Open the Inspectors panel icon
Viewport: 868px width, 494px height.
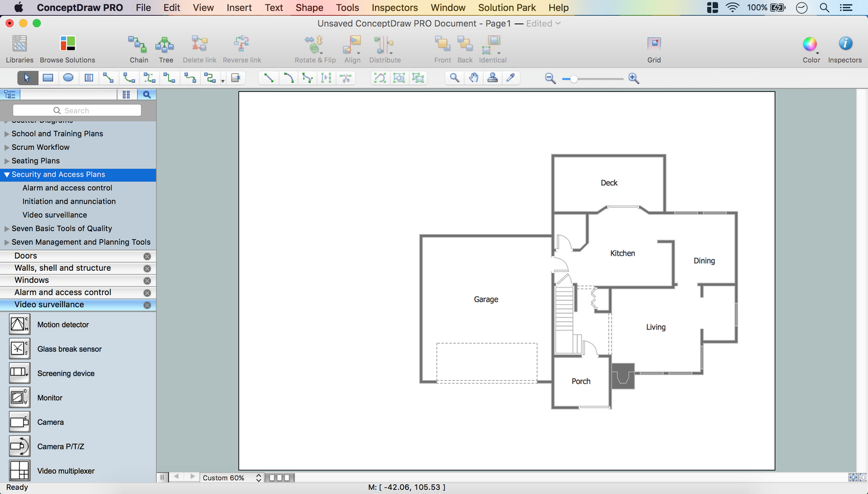tap(844, 45)
